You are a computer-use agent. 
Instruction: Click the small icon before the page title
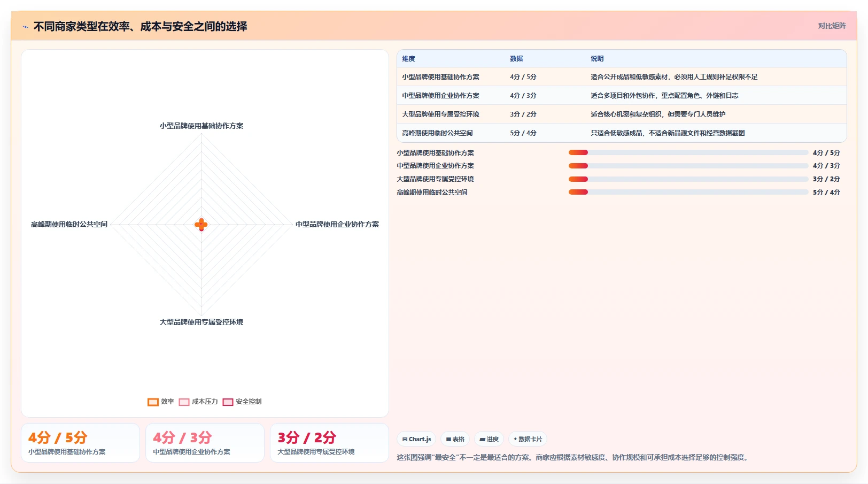(25, 27)
